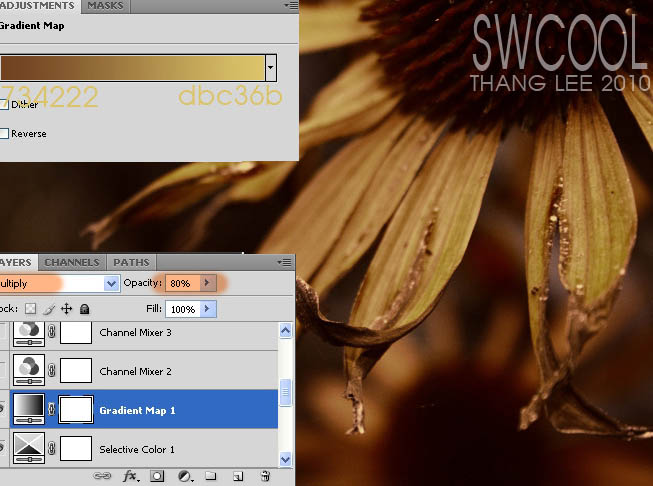Toggle lock image pixels brush icon
The image size is (653, 486).
point(49,309)
